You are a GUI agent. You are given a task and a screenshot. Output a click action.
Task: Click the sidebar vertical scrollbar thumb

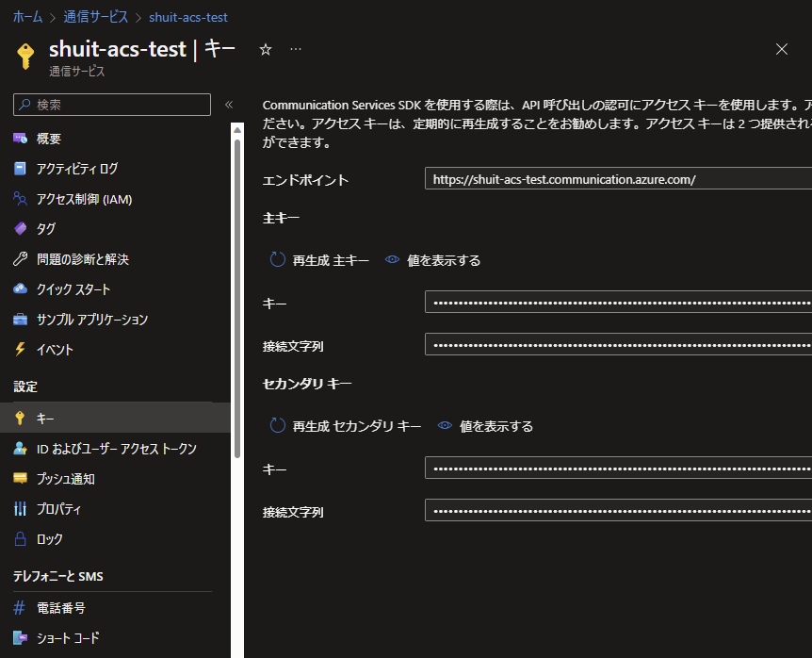pos(237,299)
